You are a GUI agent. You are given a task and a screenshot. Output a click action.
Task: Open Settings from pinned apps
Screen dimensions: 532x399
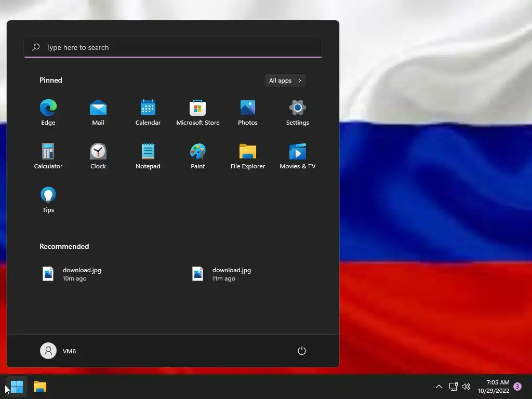click(x=298, y=113)
